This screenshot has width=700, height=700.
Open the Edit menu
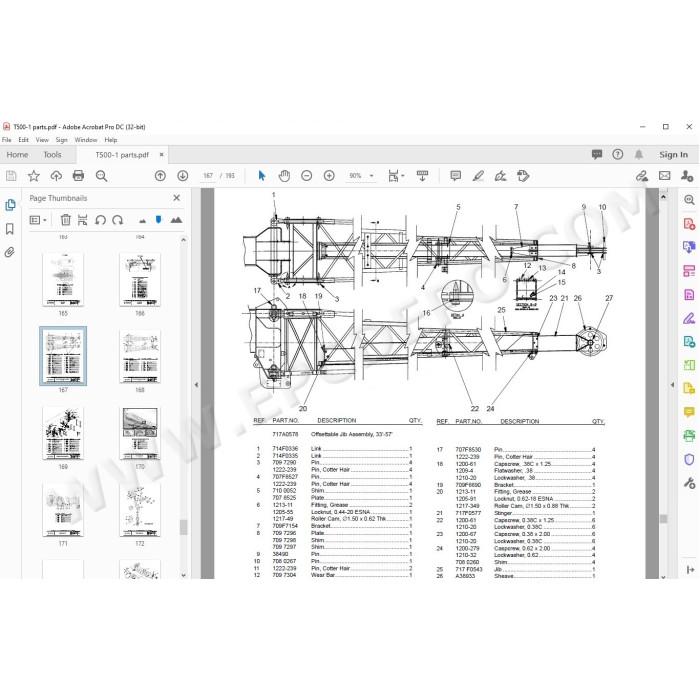pos(23,140)
